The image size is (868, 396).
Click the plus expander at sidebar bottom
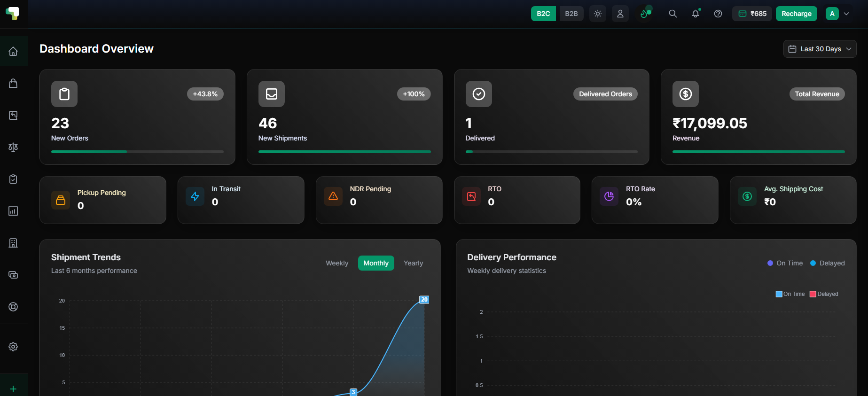click(13, 389)
